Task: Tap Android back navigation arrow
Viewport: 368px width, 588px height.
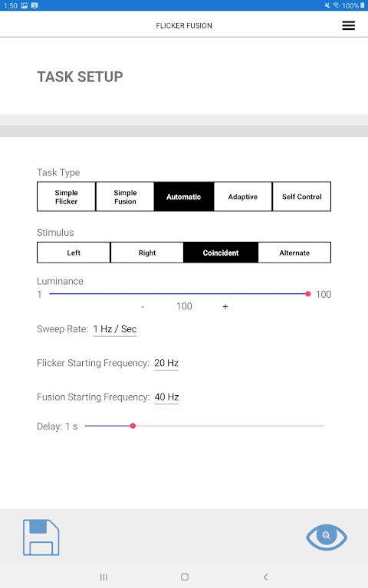Action: [x=265, y=577]
